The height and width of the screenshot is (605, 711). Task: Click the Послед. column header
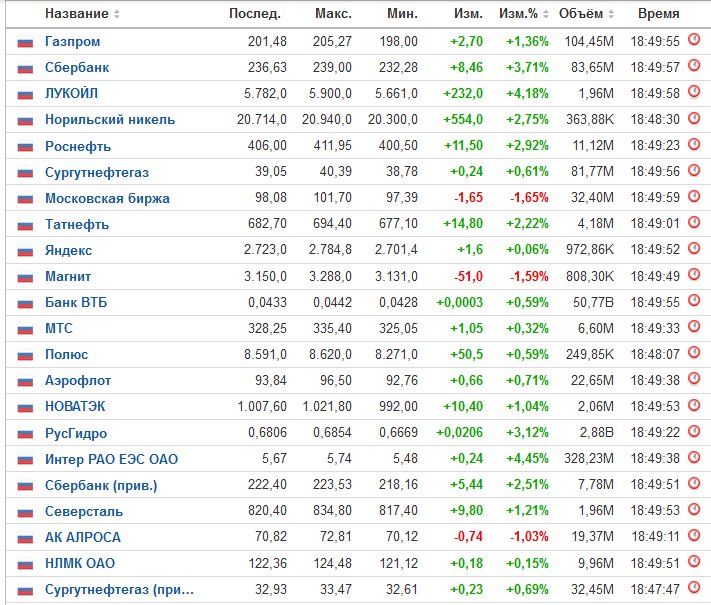[x=255, y=14]
